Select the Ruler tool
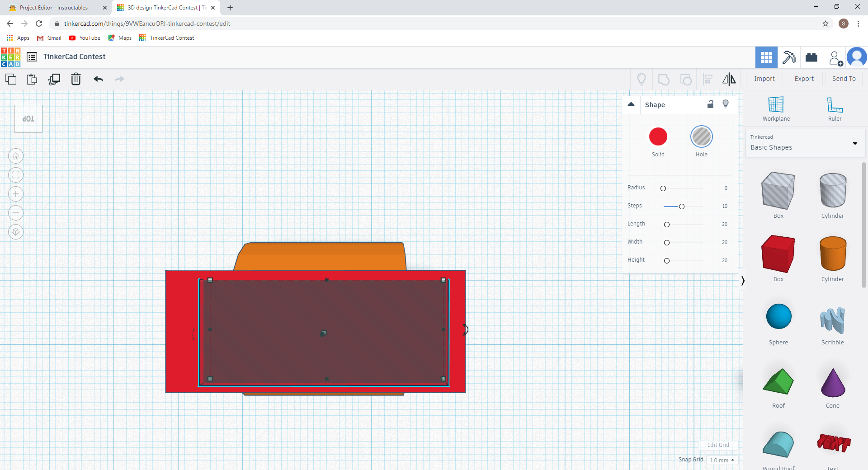Viewport: 868px width, 470px height. click(835, 109)
